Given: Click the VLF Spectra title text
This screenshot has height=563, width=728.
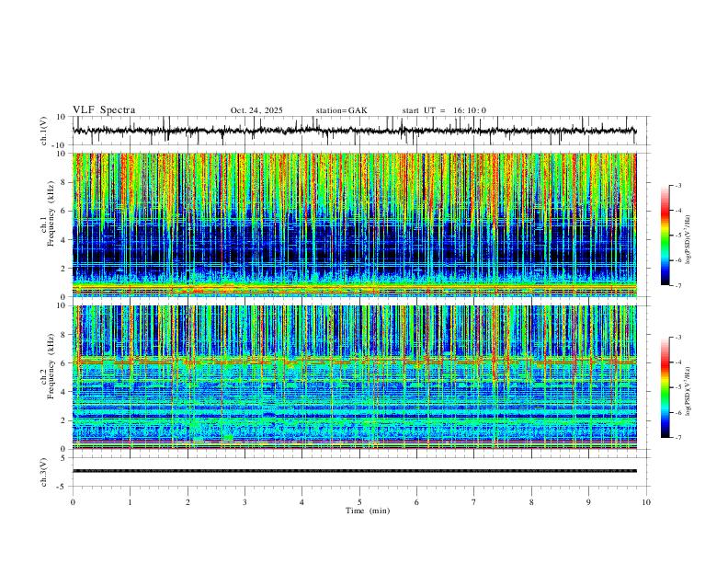Looking at the screenshot, I should (x=104, y=110).
